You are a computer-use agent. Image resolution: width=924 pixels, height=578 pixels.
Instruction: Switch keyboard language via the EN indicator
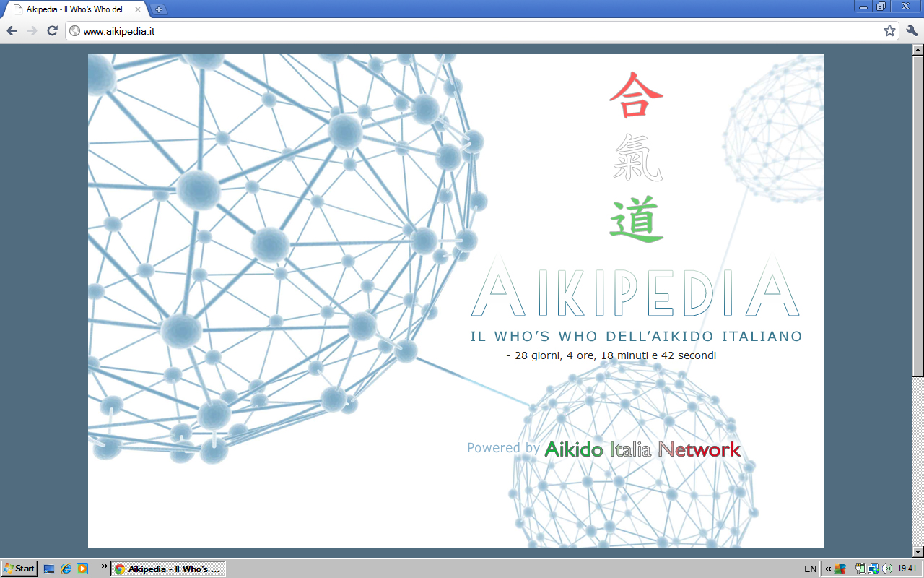coord(810,568)
